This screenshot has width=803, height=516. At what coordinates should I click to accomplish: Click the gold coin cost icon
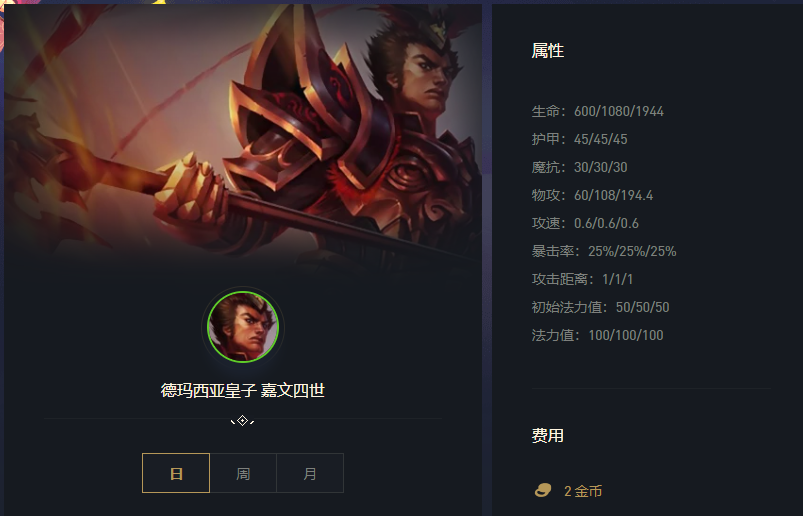543,490
